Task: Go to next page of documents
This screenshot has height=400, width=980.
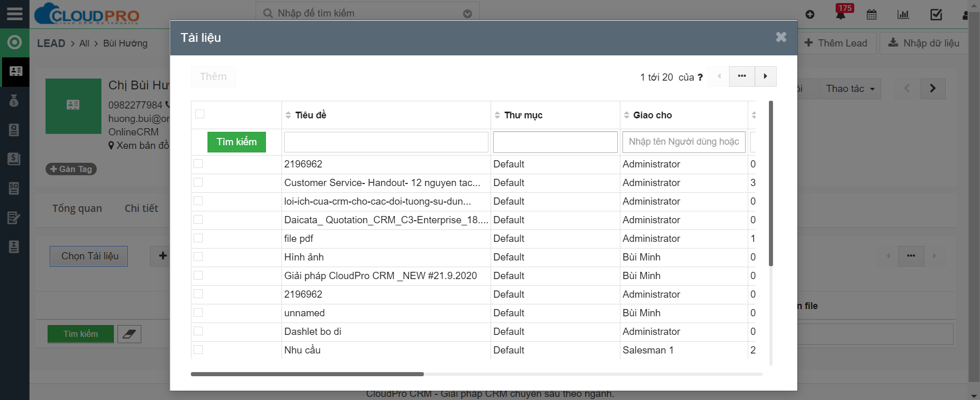Action: 765,76
